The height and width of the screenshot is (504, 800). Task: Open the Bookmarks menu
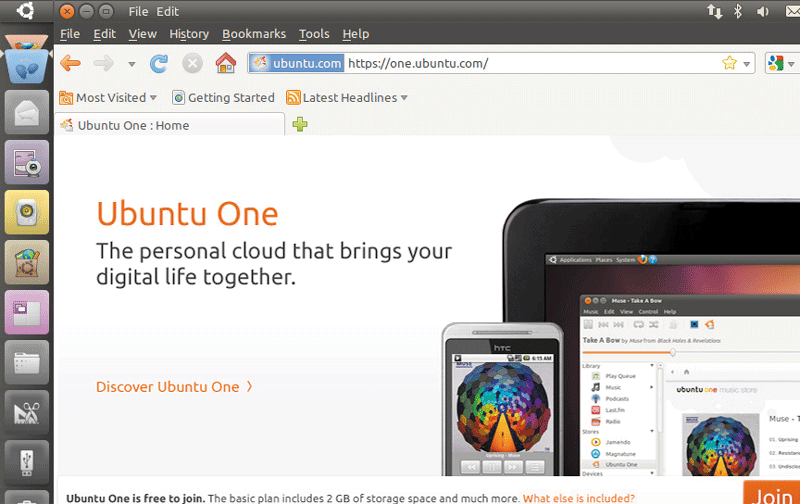pos(254,34)
